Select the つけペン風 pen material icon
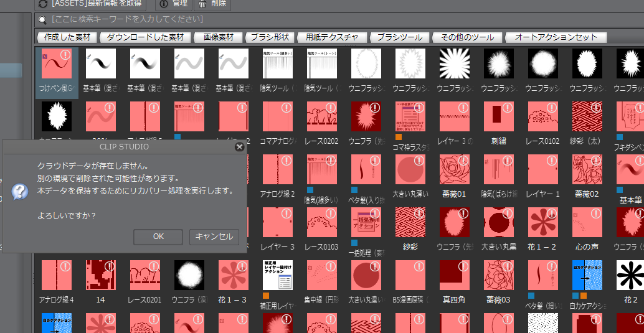Screen dimensions: 644x333 57,64
